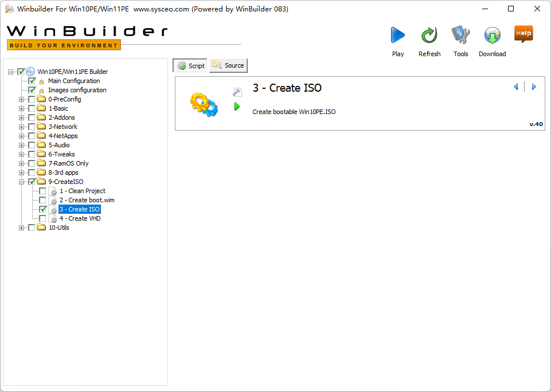This screenshot has width=551, height=392.
Task: Go to the previous script arrow
Action: [516, 87]
